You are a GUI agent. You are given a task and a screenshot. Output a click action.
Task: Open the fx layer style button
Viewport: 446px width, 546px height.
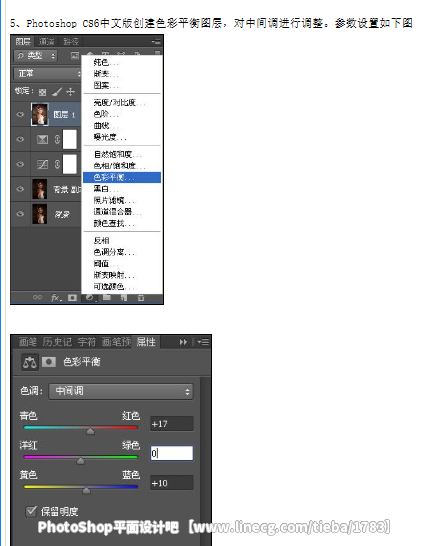click(x=56, y=298)
